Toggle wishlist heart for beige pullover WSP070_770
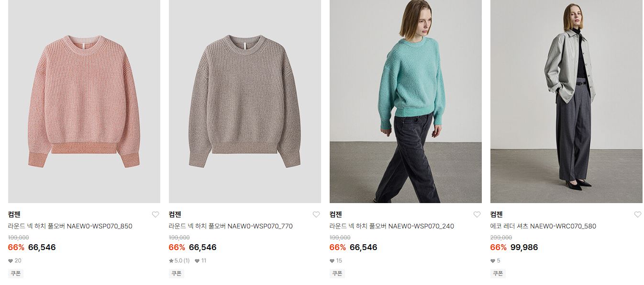This screenshot has width=644, height=285. click(x=316, y=215)
